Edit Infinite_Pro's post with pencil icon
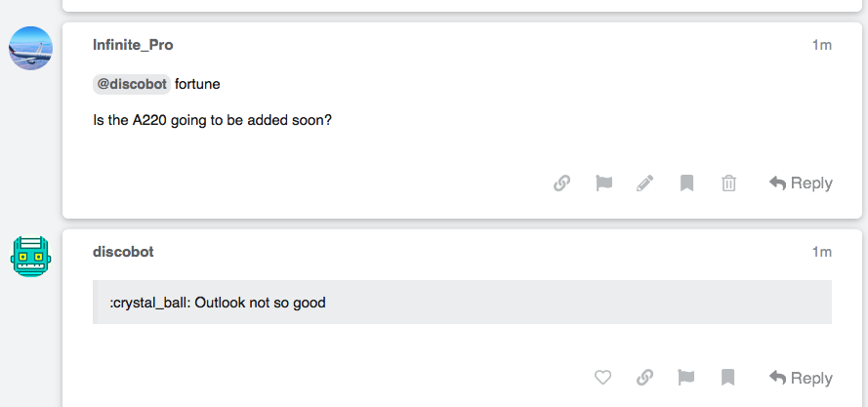 coord(644,183)
